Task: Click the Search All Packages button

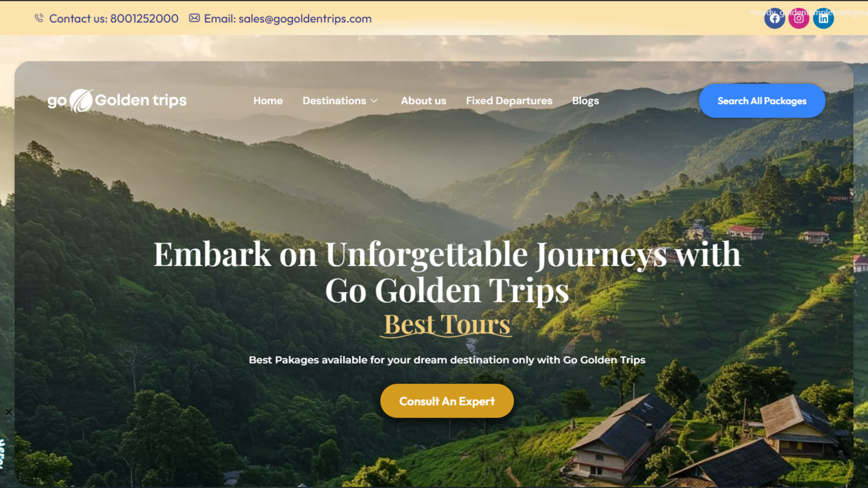Action: pyautogui.click(x=762, y=101)
